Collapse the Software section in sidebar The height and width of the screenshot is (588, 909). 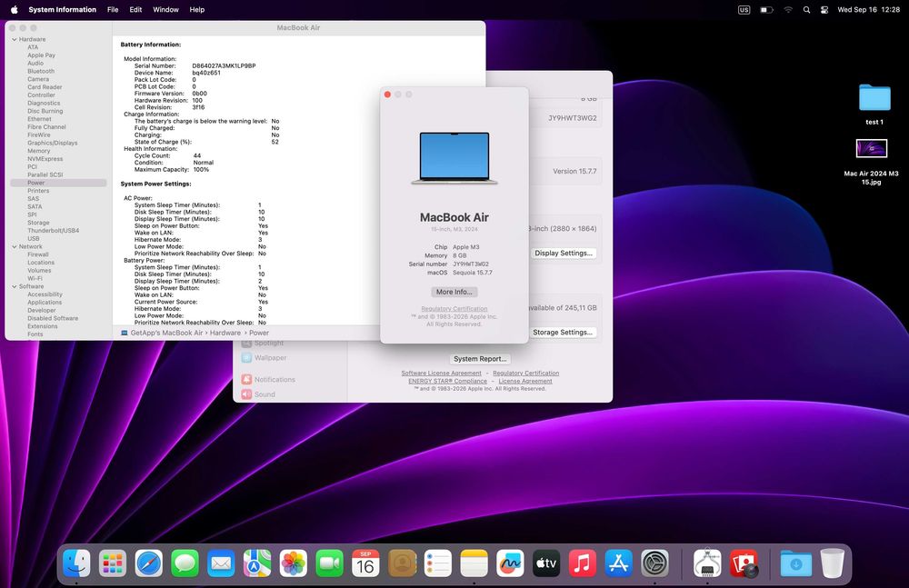tap(15, 286)
